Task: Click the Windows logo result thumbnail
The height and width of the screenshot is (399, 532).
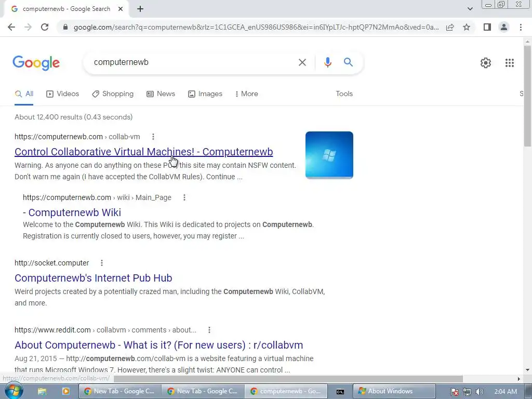Action: [329, 155]
